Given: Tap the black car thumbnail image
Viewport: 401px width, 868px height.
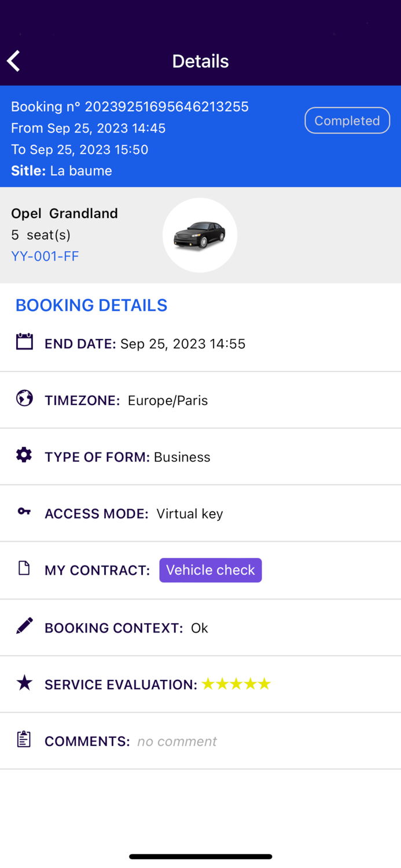Looking at the screenshot, I should click(200, 235).
